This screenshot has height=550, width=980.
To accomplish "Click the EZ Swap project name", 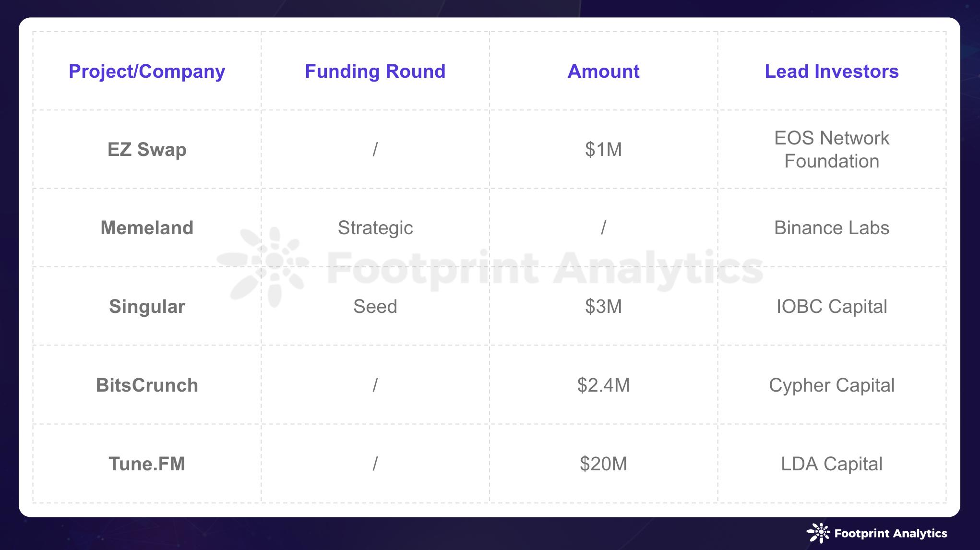I will [x=147, y=150].
